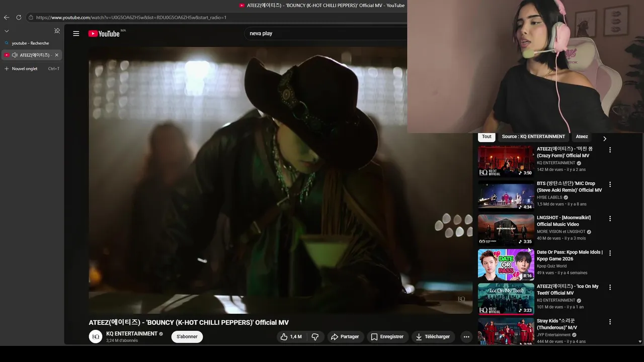Select the ATEEZ YouTube tab in sidebar

(x=31, y=55)
